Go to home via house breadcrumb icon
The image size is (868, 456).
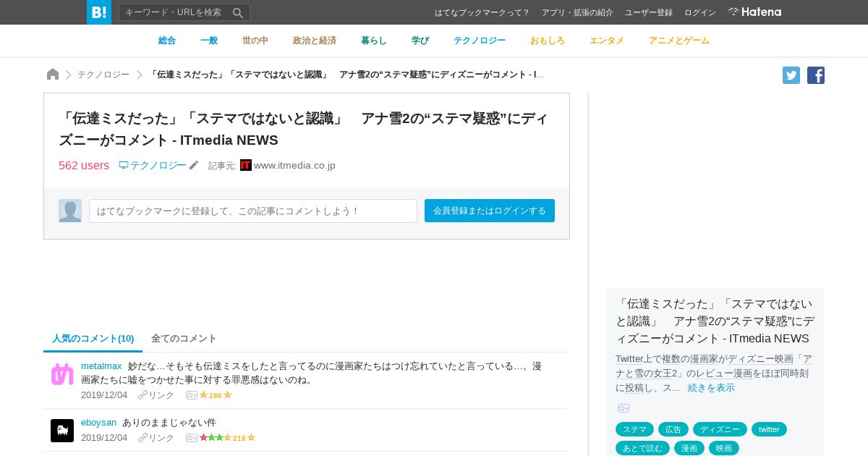coord(53,75)
